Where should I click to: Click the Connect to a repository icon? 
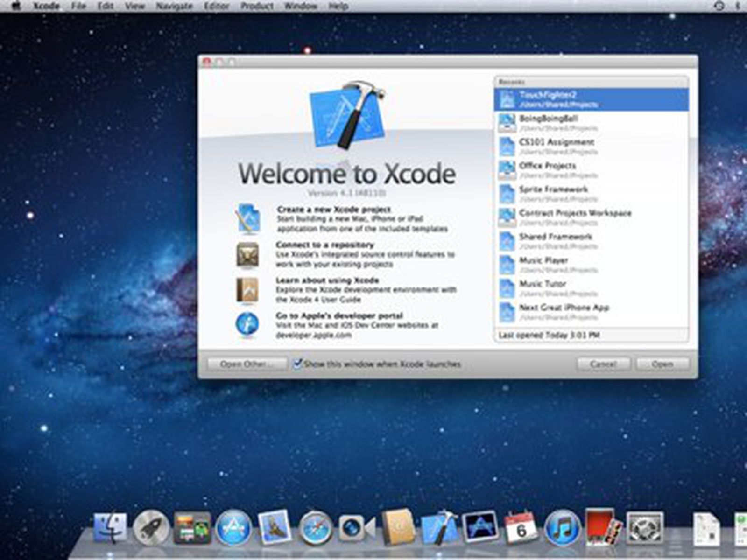247,255
